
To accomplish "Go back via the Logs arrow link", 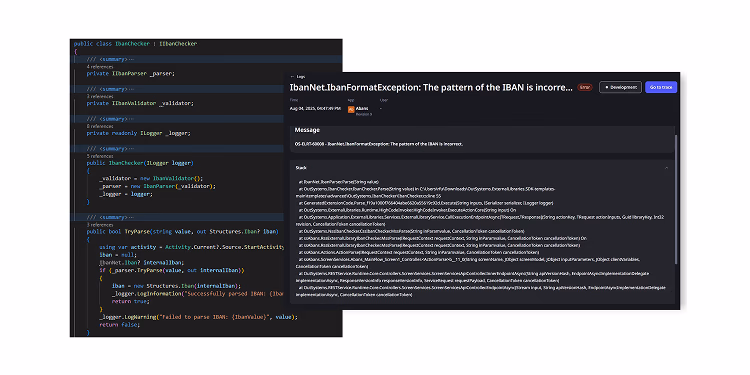I will [x=298, y=77].
